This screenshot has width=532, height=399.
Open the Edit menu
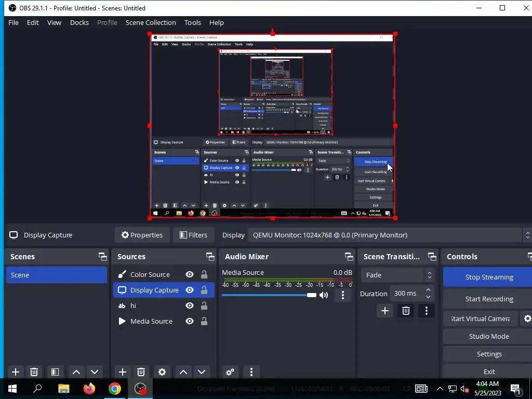33,22
